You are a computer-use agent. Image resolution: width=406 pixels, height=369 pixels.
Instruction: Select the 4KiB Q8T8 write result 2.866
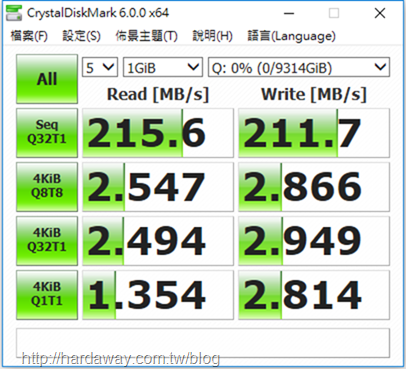314,187
